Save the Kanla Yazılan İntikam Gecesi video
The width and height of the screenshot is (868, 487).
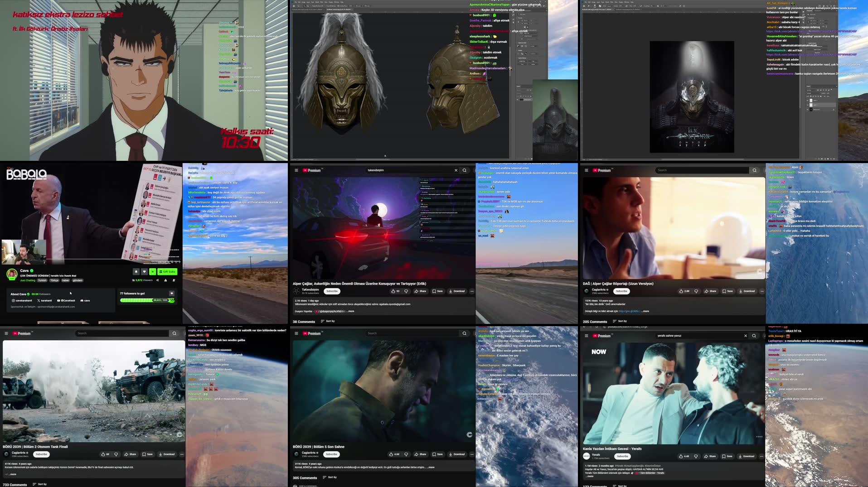pyautogui.click(x=727, y=456)
